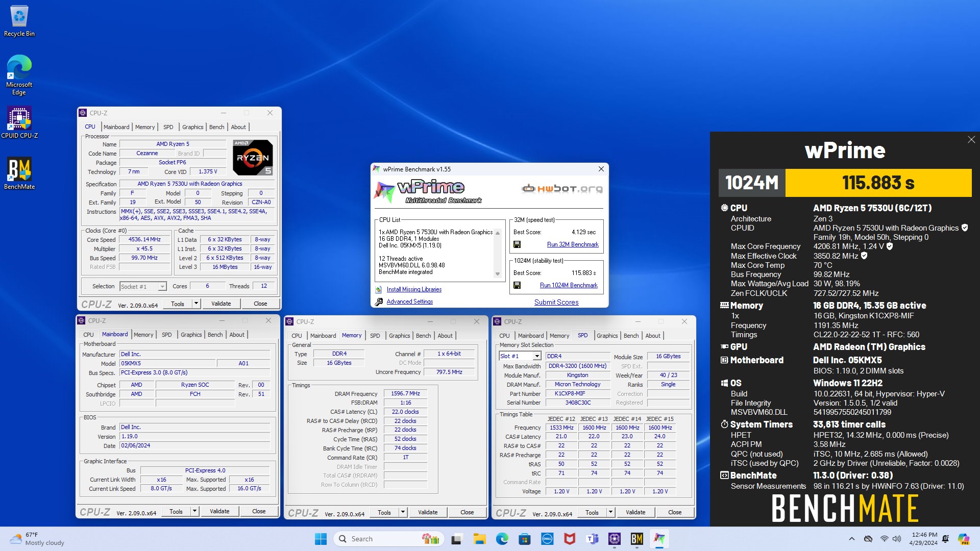
Task: Open the Wi-Fi network tray icon
Action: [884, 539]
